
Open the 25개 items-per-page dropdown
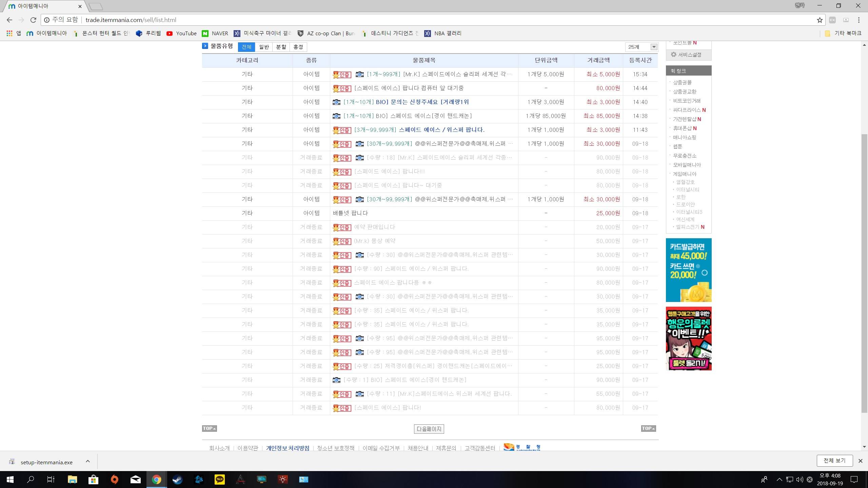(x=642, y=47)
